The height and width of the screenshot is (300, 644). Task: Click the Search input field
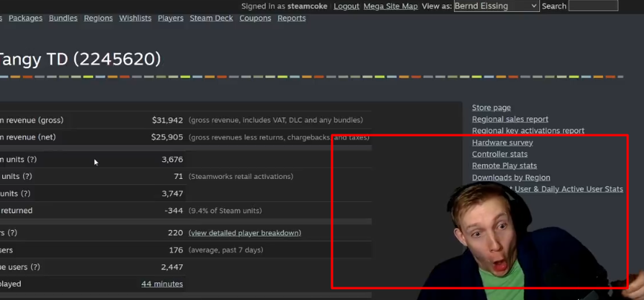click(x=593, y=6)
